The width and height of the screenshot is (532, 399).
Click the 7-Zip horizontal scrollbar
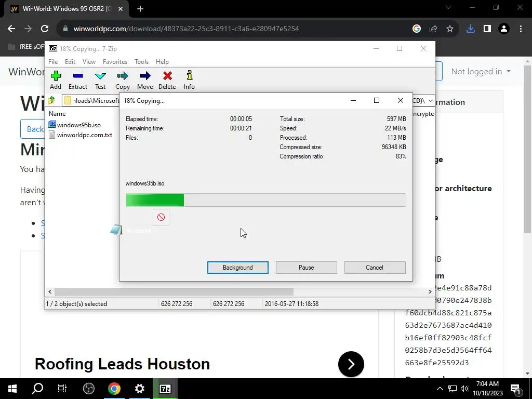pyautogui.click(x=174, y=291)
